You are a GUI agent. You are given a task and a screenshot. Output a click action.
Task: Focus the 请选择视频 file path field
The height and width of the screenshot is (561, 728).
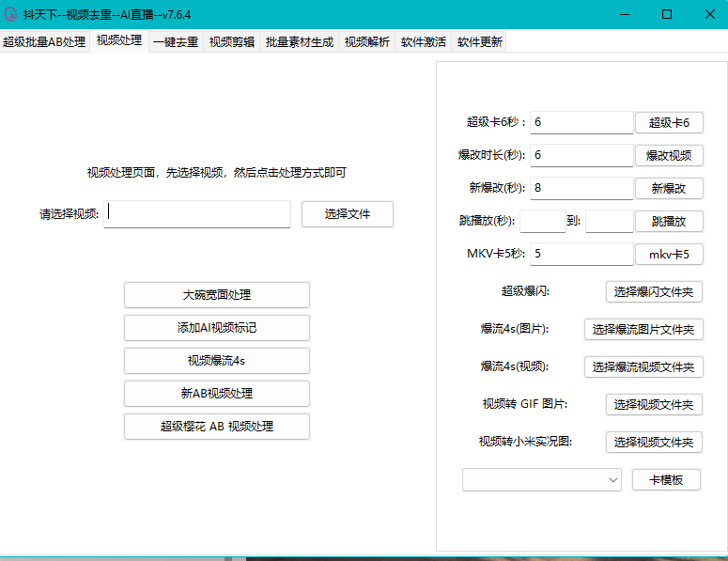[x=198, y=213]
